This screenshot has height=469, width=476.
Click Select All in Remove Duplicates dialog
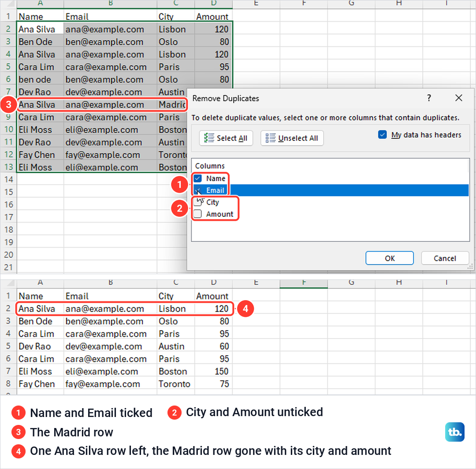(226, 138)
